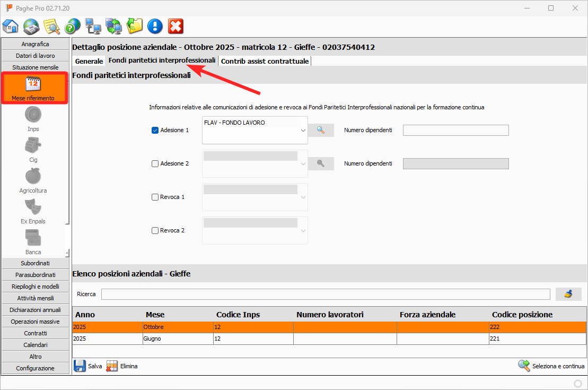588x390 pixels.
Task: Click the red X icon in toolbar
Action: (x=175, y=26)
